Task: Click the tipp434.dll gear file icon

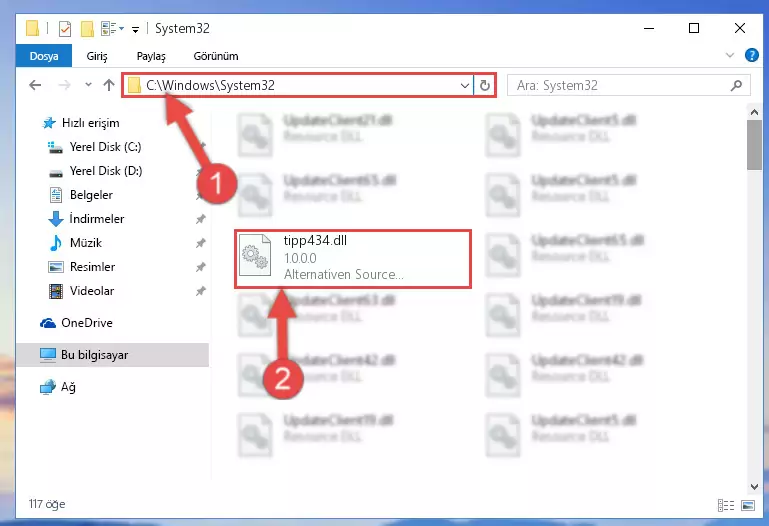Action: [x=255, y=255]
